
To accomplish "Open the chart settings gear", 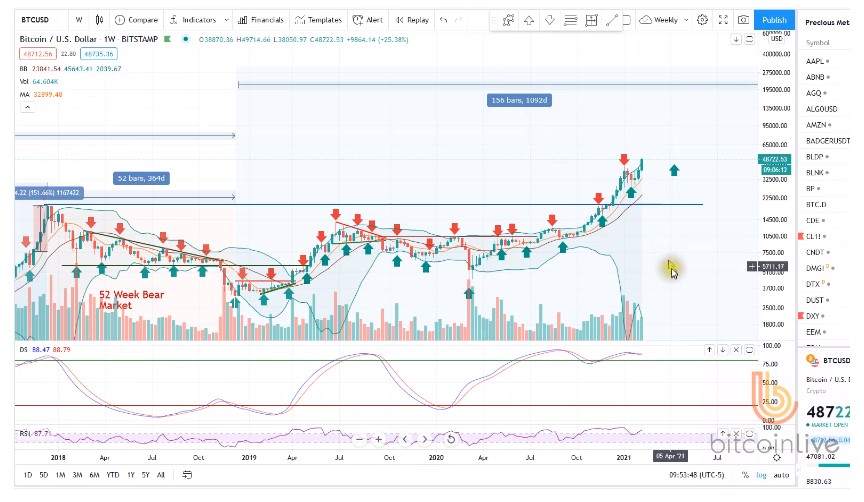I will (x=703, y=20).
